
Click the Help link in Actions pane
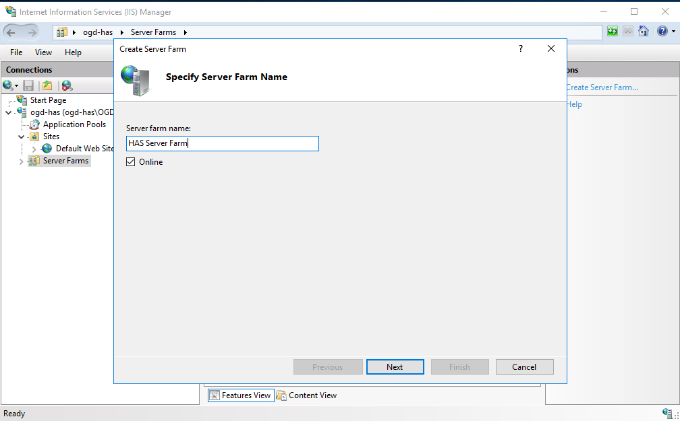click(574, 104)
